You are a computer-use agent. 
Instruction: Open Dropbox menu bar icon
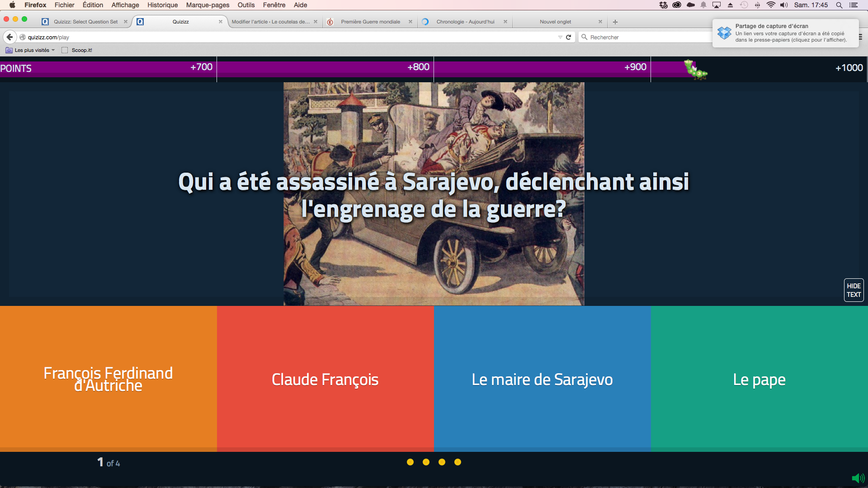coord(663,5)
